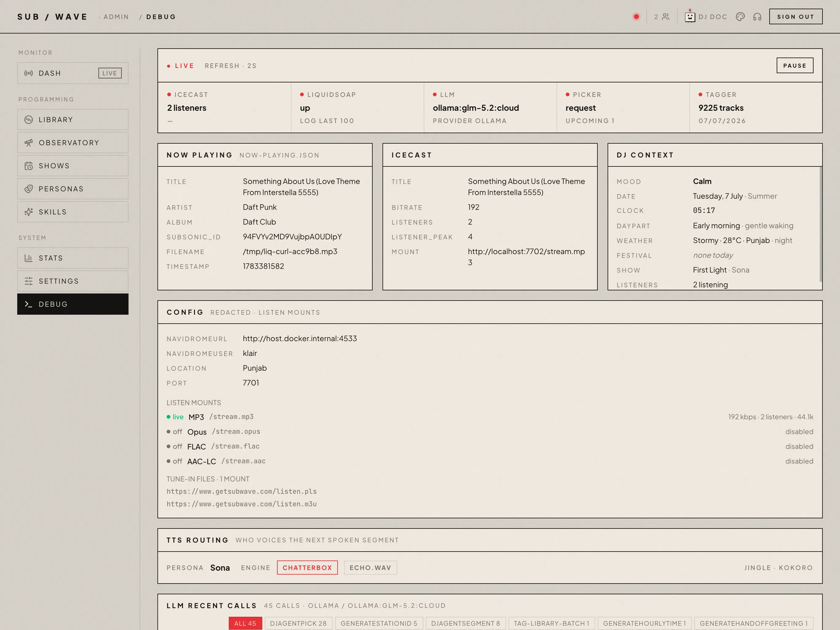Viewport: 840px width, 630px height.
Task: Click the mood value Calm
Action: pos(702,181)
